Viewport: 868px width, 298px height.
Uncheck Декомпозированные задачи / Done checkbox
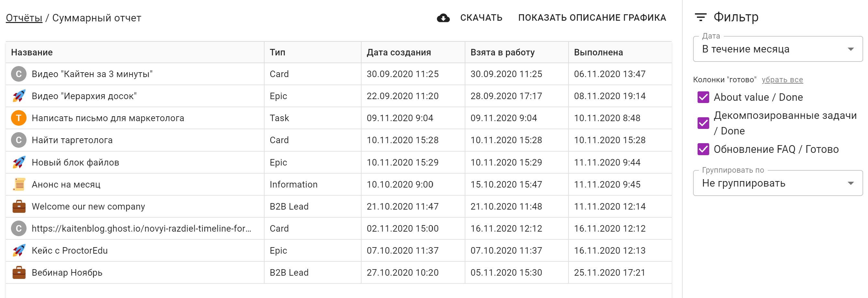(x=703, y=123)
